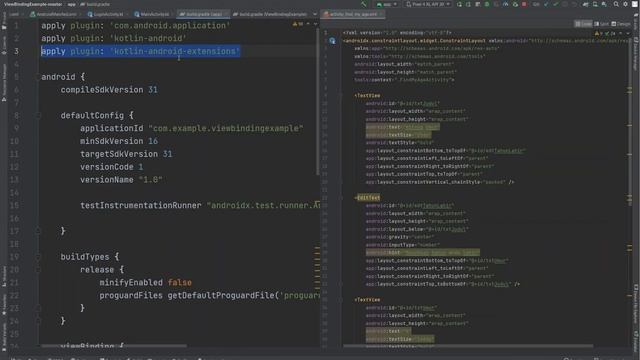Open the SDK Manager toolbar icon
The width and height of the screenshot is (640, 360).
coord(604,4)
